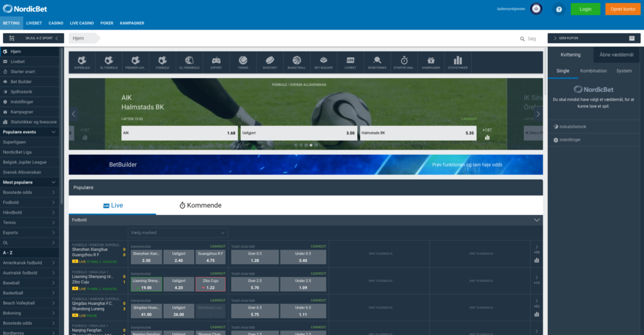
Task: Expand Esports in the sidebar
Action: point(30,233)
